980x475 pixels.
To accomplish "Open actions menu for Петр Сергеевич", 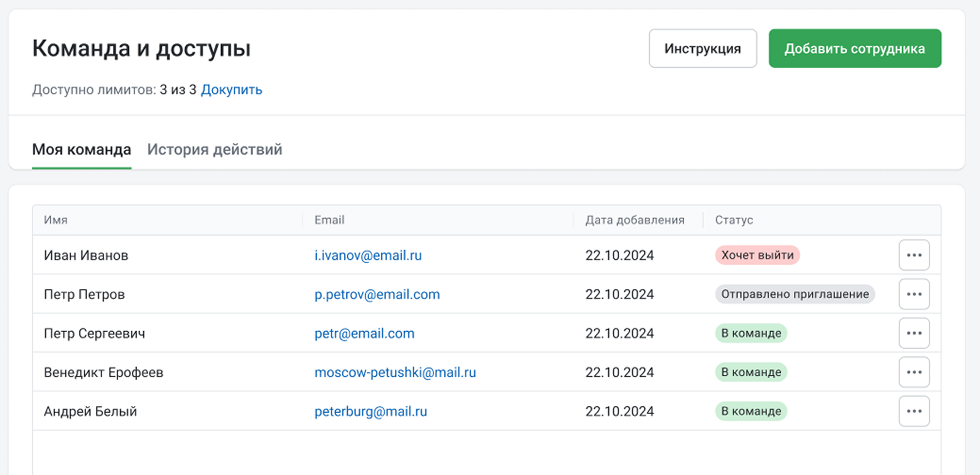I will point(914,333).
